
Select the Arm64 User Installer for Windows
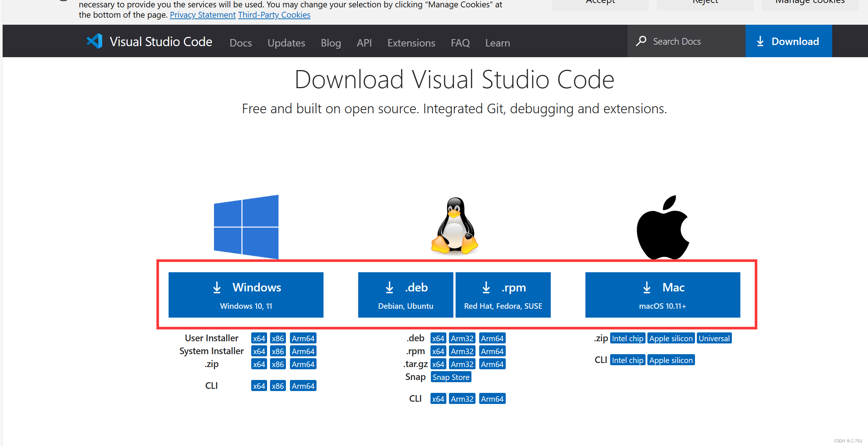[x=303, y=338]
